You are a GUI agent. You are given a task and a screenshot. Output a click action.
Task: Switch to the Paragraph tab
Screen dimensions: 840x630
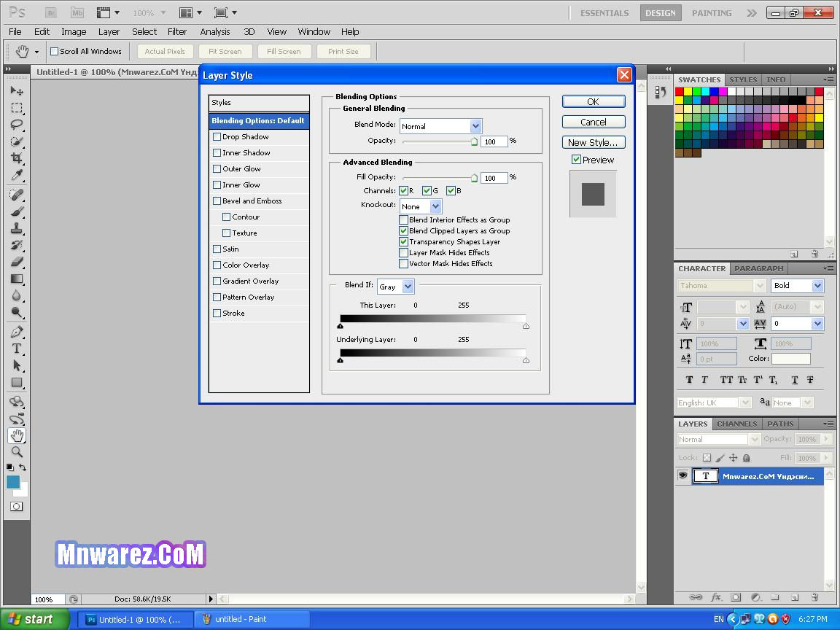point(758,268)
